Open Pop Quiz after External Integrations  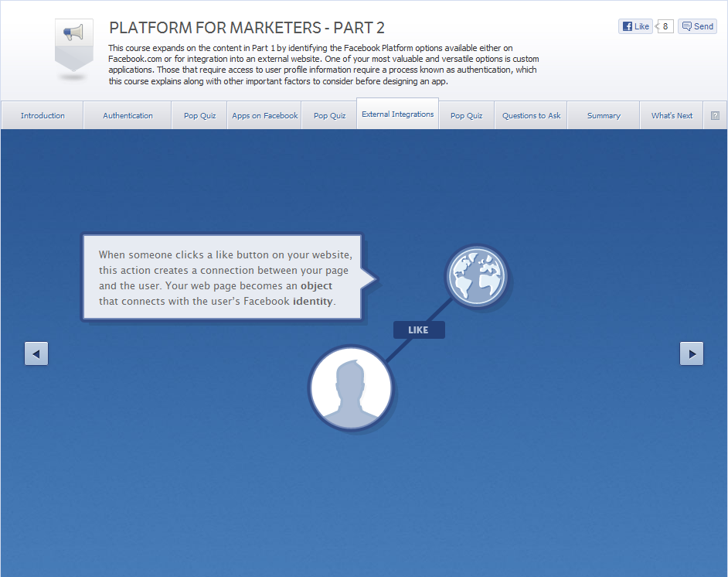coord(466,116)
